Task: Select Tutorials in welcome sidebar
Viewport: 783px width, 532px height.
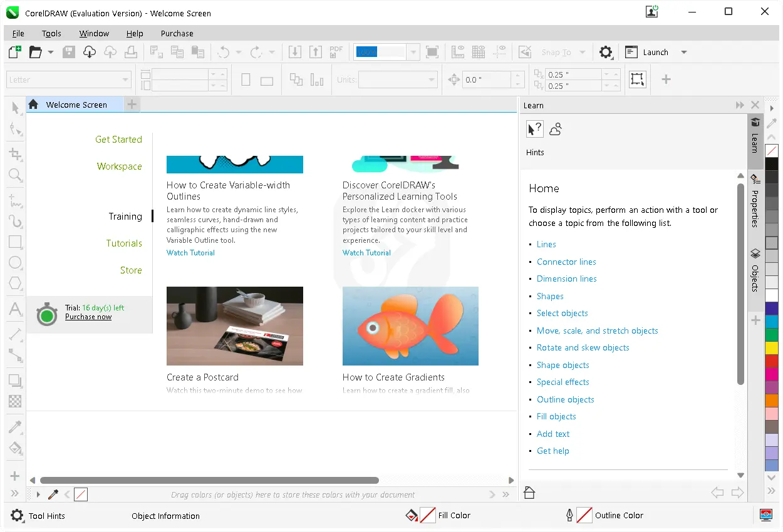Action: tap(124, 243)
